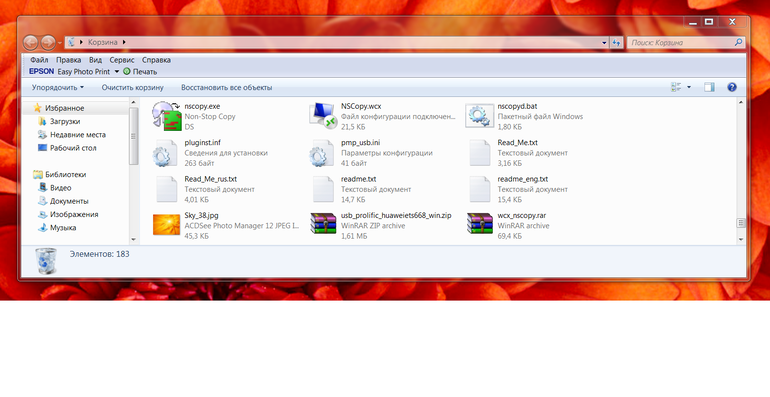Maximize the Корзина window

[x=709, y=22]
